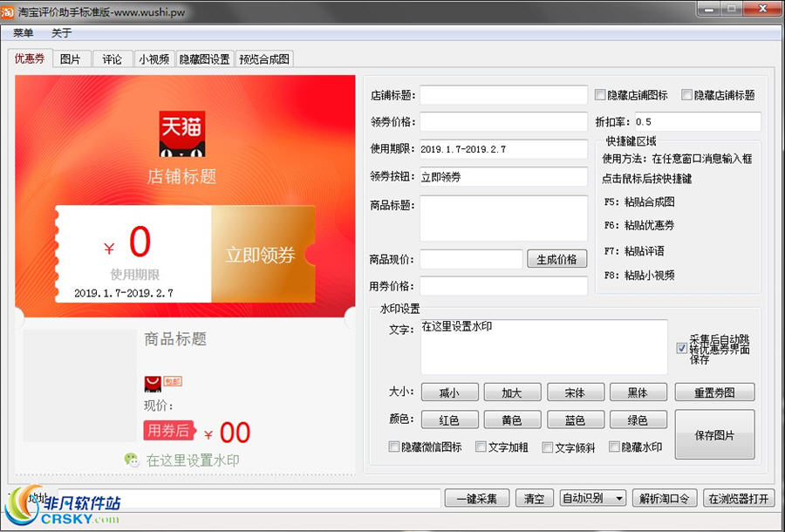Choose 红色 watermark color
This screenshot has width=785, height=532.
(449, 419)
